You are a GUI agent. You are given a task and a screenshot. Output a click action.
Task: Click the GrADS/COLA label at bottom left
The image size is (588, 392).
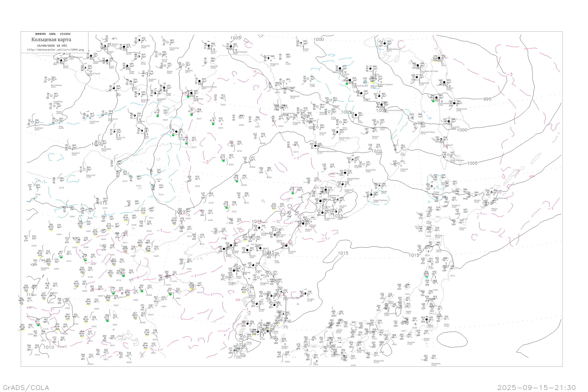click(x=26, y=387)
